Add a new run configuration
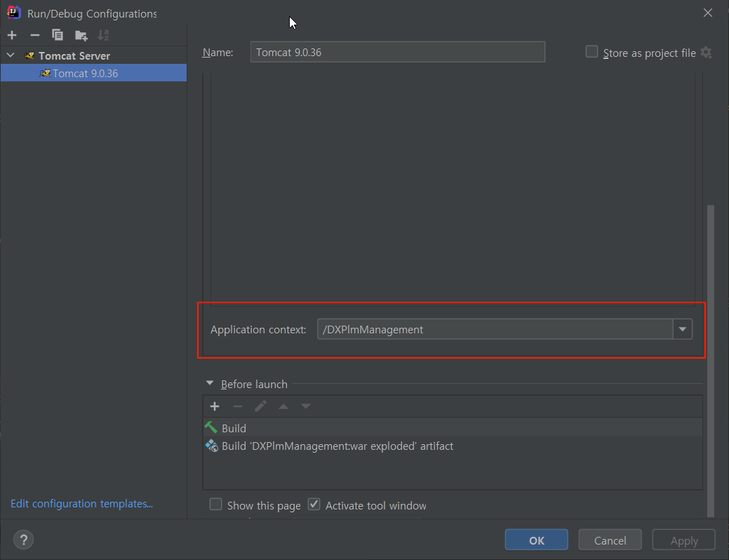 (x=12, y=35)
